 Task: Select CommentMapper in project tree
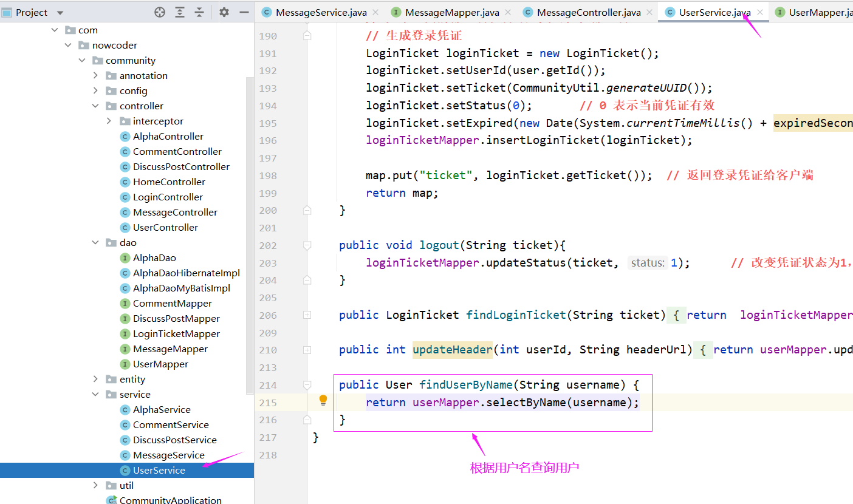point(173,303)
